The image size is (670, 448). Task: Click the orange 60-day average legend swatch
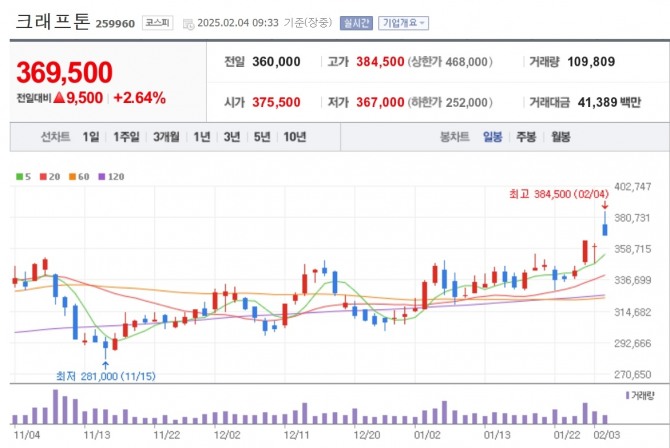(x=72, y=177)
